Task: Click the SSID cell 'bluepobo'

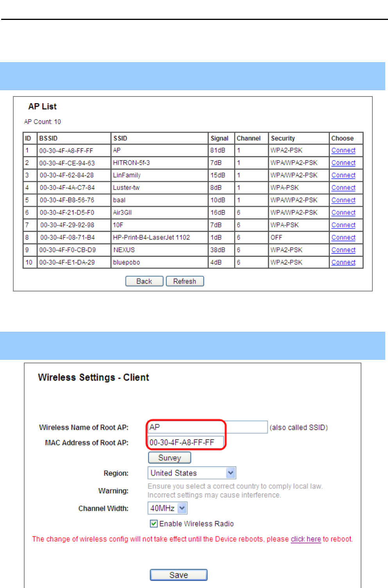Action: [159, 263]
